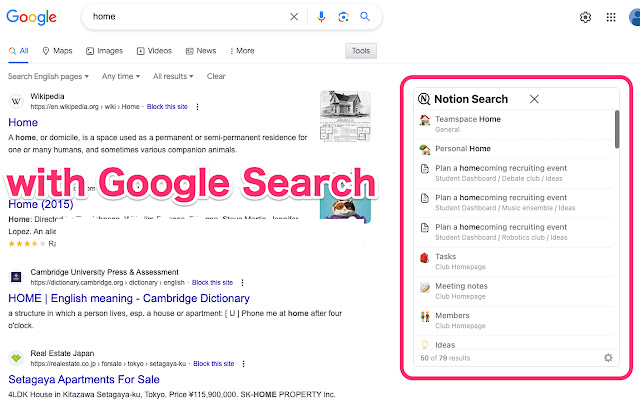
Task: Submit search with blue magnifier icon
Action: 365,17
